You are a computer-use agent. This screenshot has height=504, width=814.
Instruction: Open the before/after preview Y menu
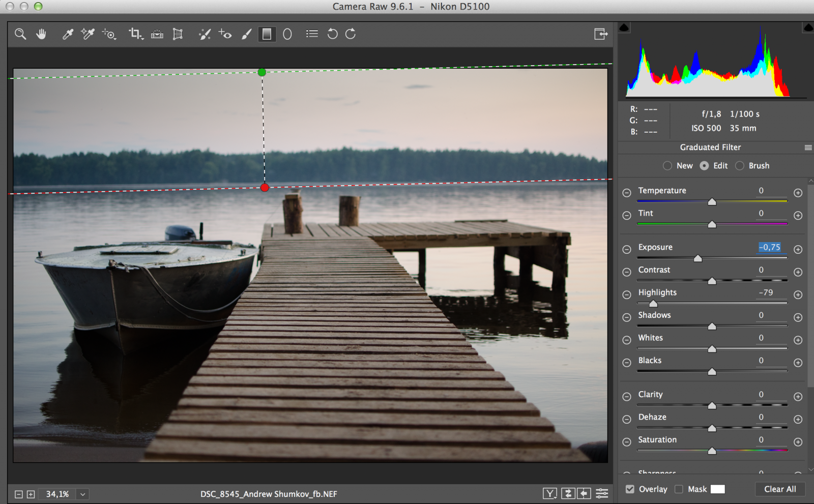(x=549, y=493)
